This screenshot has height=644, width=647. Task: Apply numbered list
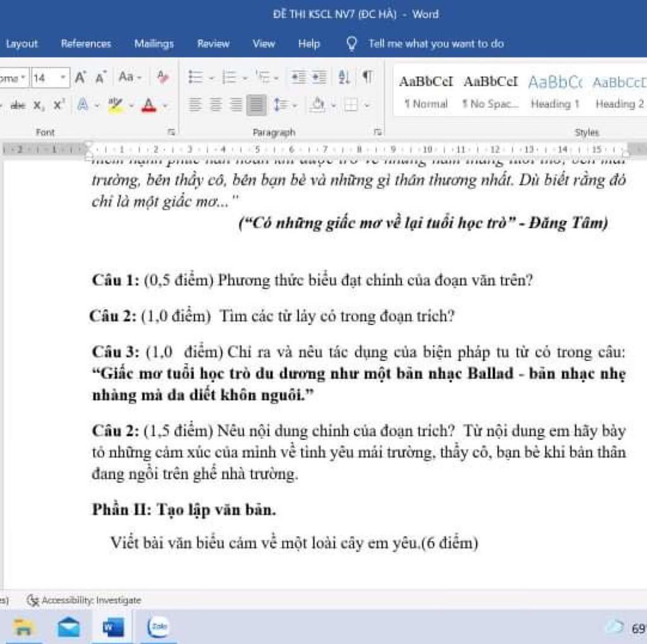click(230, 77)
